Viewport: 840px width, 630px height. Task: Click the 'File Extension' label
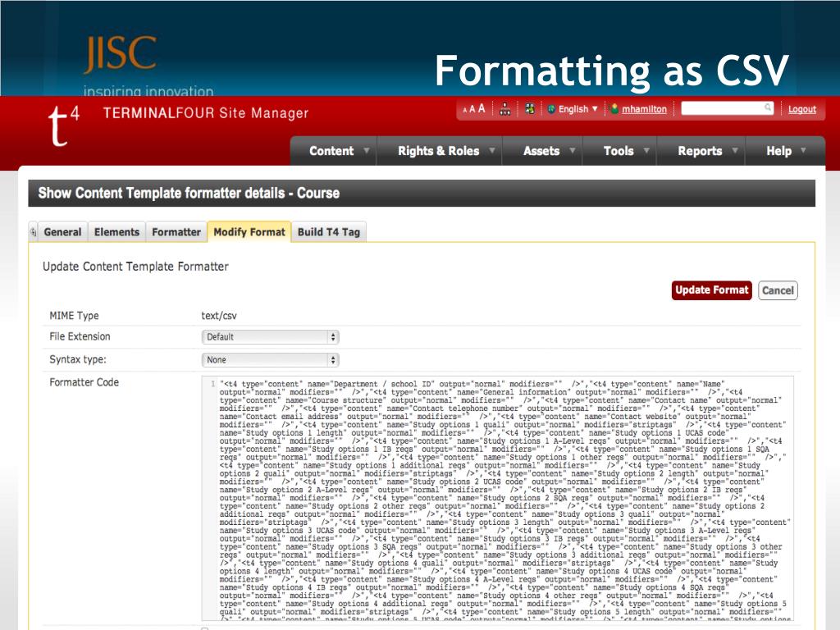(x=80, y=336)
